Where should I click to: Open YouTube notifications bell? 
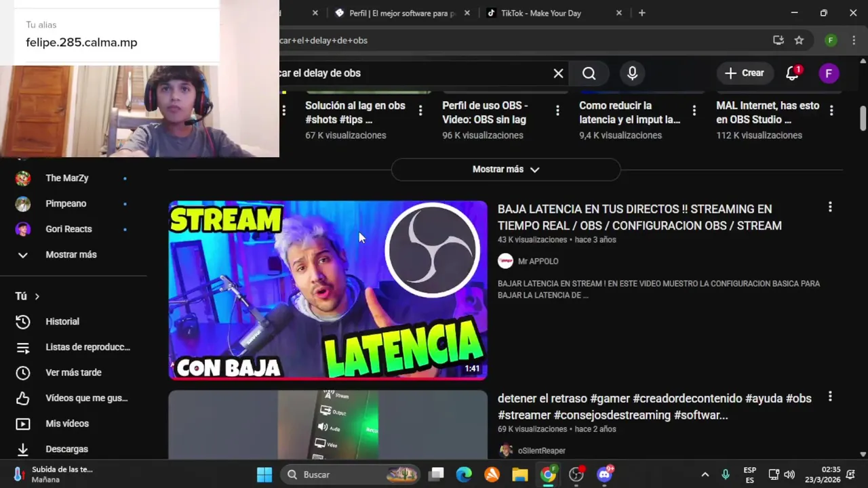pos(792,73)
